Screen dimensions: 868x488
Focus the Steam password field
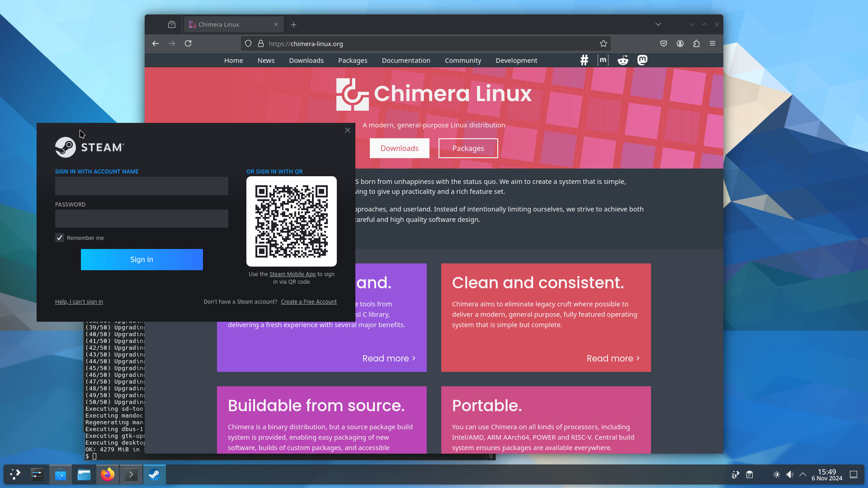tap(142, 219)
